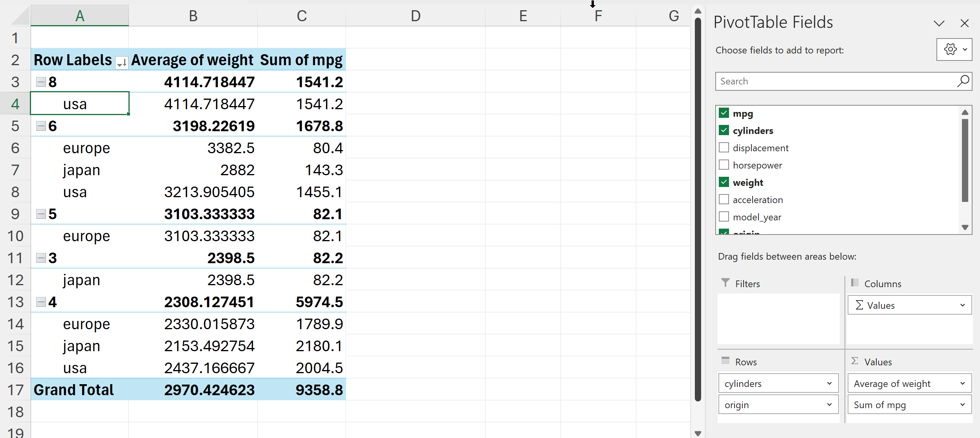The width and height of the screenshot is (980, 438).
Task: Collapse the cylinders 5 group
Action: click(x=41, y=214)
